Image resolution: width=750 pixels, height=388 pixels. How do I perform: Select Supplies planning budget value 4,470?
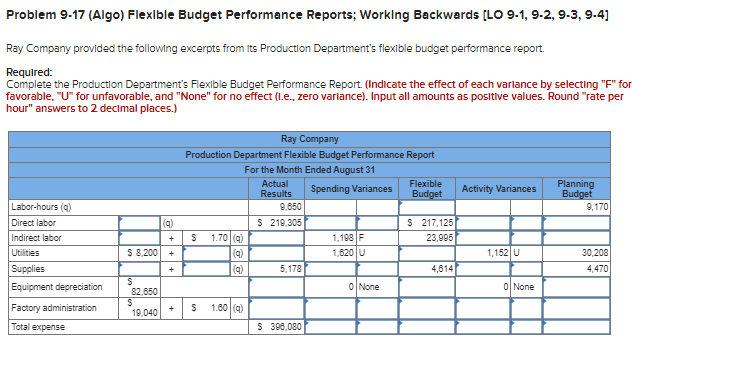pyautogui.click(x=597, y=269)
